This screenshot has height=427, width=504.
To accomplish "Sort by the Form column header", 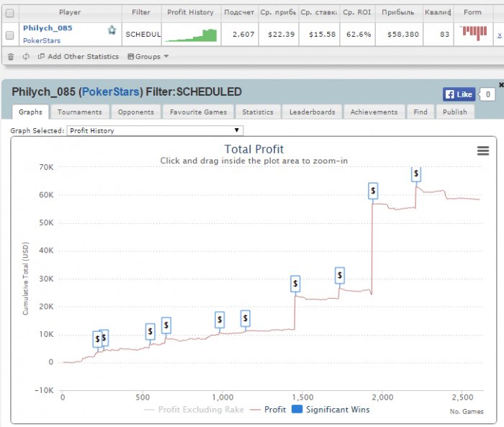I will [472, 12].
